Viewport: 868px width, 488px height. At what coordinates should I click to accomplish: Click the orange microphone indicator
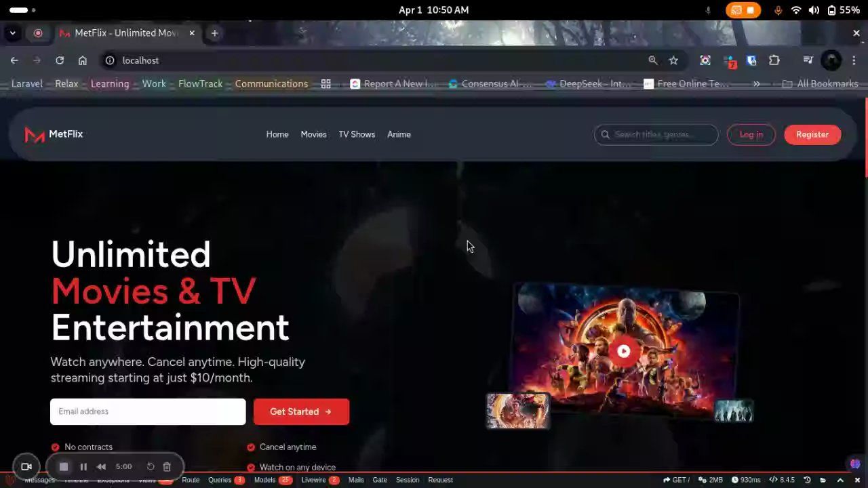point(778,10)
